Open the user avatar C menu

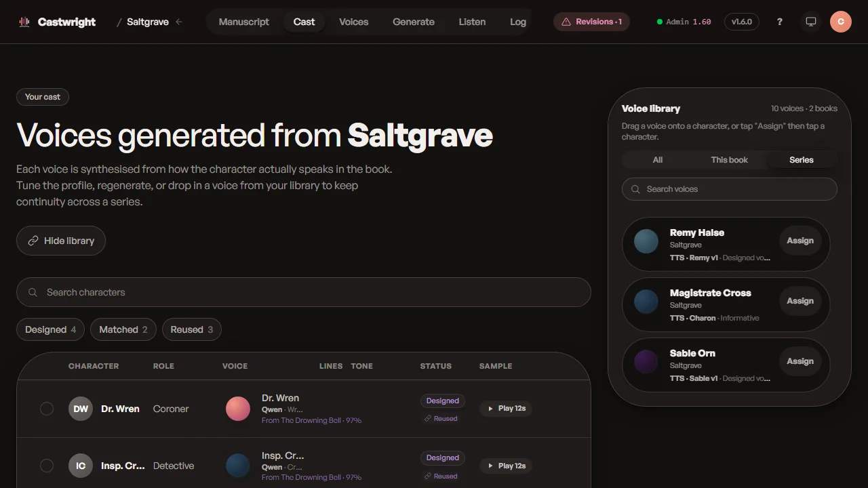841,22
